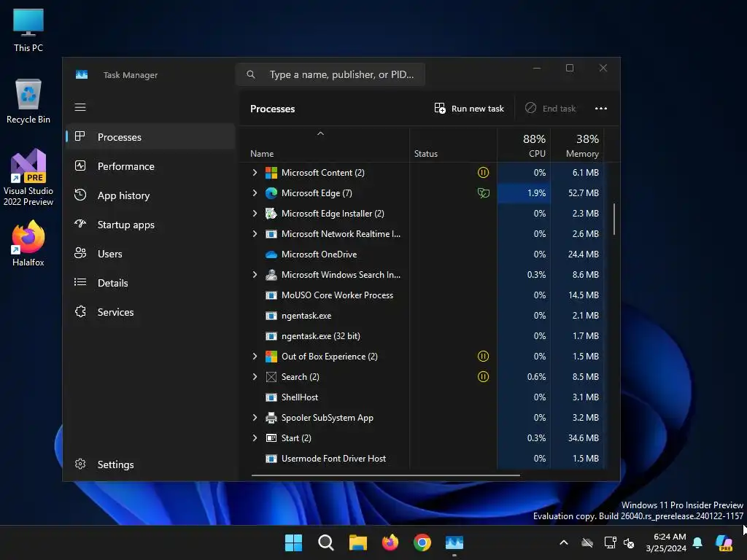Select the Halalfox desktop shortcut
The width and height of the screenshot is (747, 560).
click(28, 244)
